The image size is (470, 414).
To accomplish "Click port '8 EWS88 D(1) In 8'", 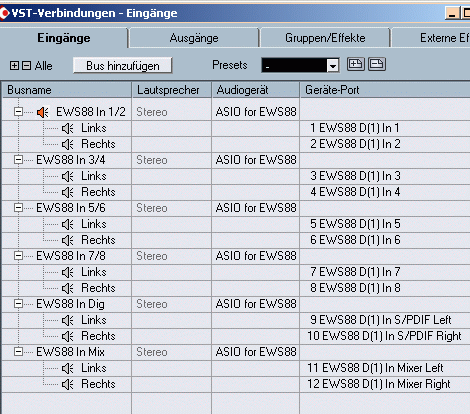I will click(355, 288).
